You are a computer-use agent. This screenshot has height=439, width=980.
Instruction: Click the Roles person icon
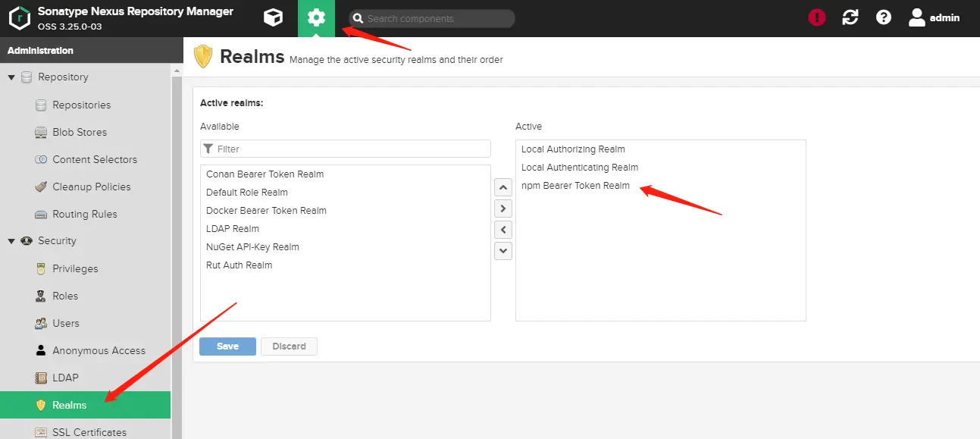click(x=41, y=296)
